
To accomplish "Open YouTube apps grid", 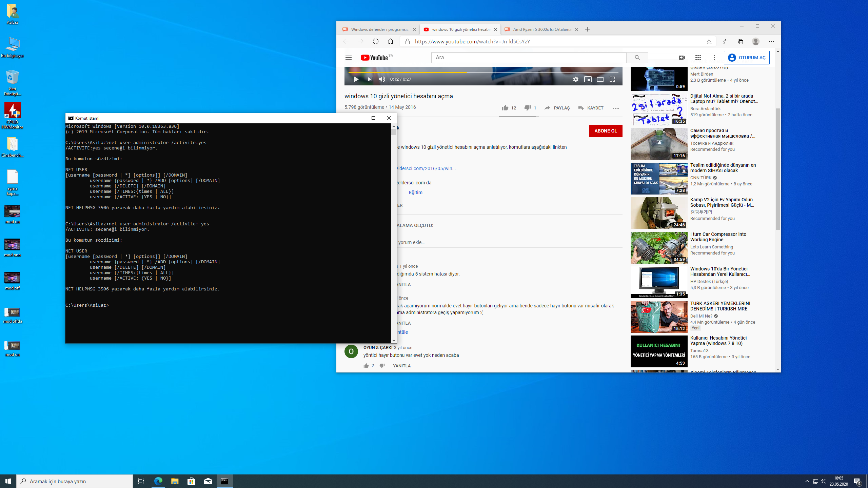I will point(698,58).
